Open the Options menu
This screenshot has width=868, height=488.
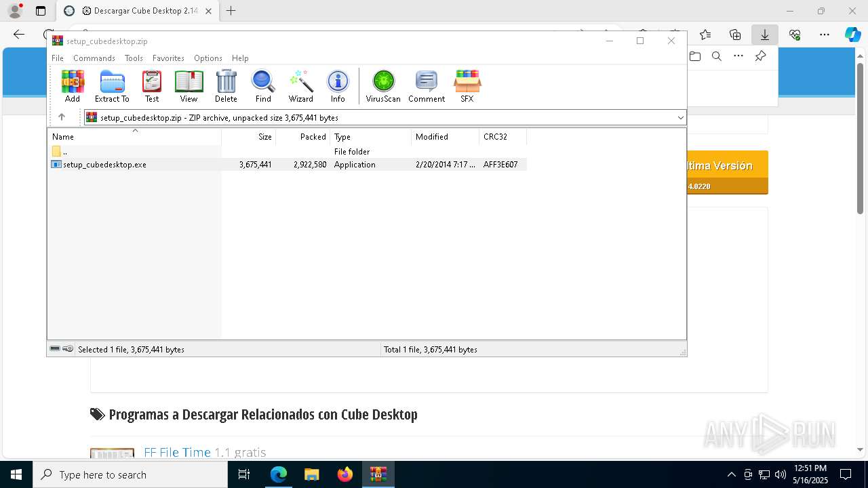(x=208, y=58)
